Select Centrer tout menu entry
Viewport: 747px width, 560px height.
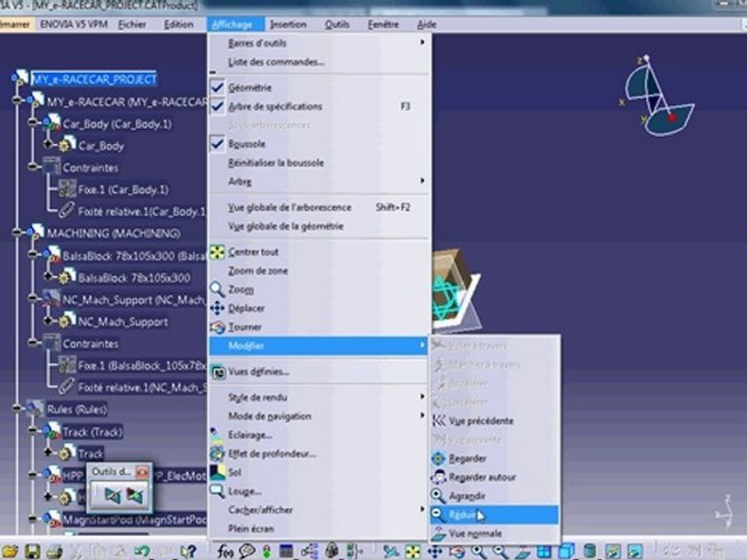[319, 252]
